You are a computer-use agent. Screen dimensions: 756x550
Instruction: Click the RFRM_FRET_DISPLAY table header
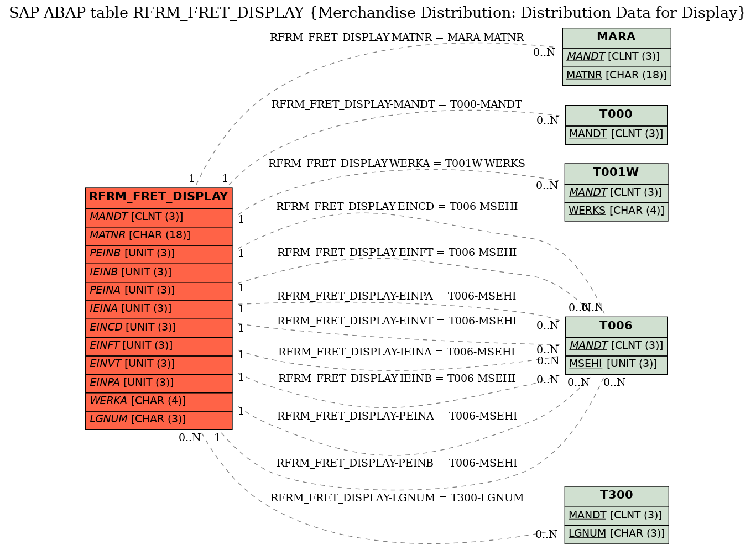click(x=159, y=197)
